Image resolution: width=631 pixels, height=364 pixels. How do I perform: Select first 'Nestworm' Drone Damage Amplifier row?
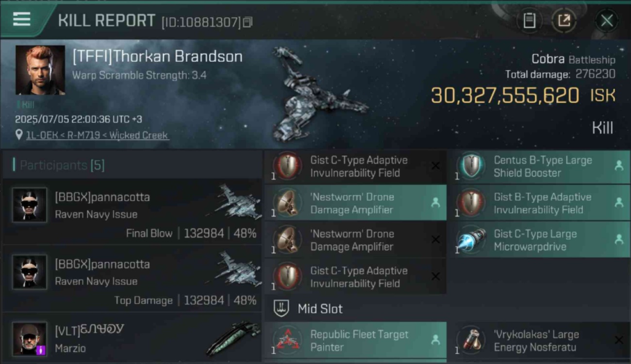(355, 203)
